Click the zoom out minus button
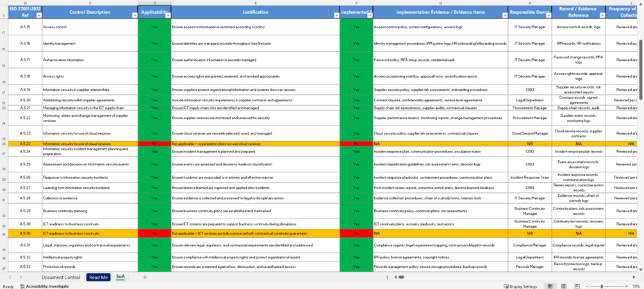The width and height of the screenshot is (644, 289). point(588,286)
